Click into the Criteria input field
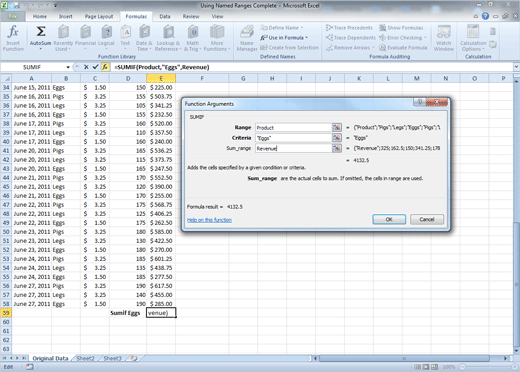This screenshot has height=372, width=520. (x=293, y=138)
